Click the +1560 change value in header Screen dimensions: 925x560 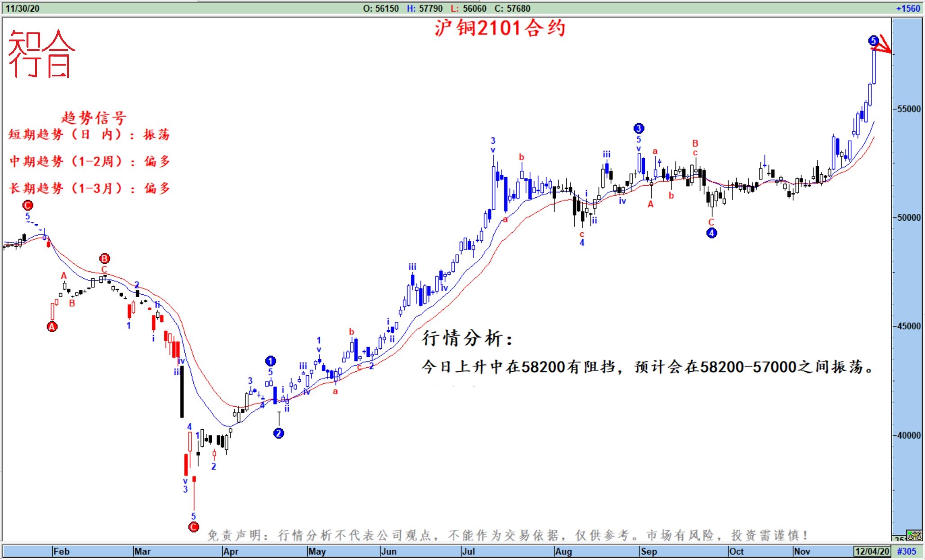coord(907,8)
